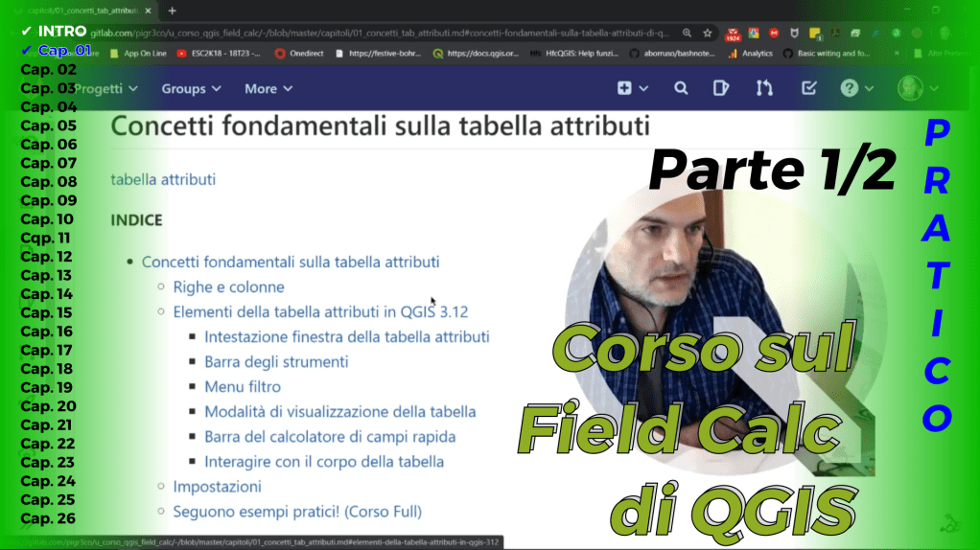Open the merge requests icon
Image resolution: width=980 pixels, height=550 pixels.
[x=764, y=88]
